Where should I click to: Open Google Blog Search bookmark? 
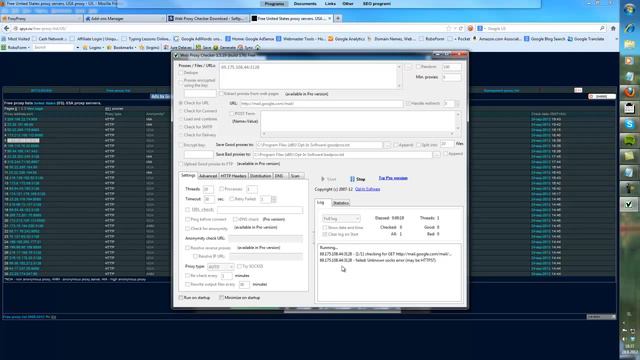click(544, 39)
